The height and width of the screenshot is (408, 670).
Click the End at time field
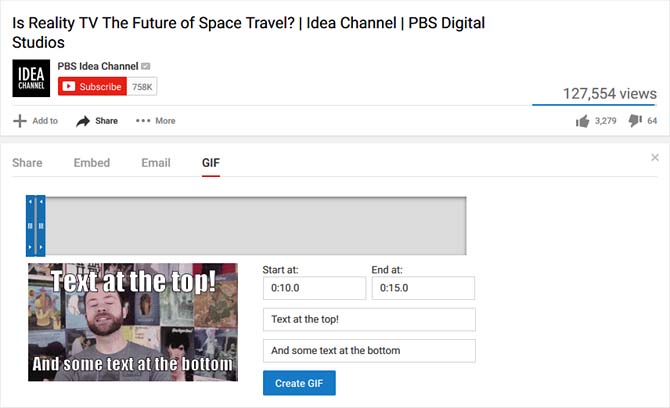[x=423, y=288]
